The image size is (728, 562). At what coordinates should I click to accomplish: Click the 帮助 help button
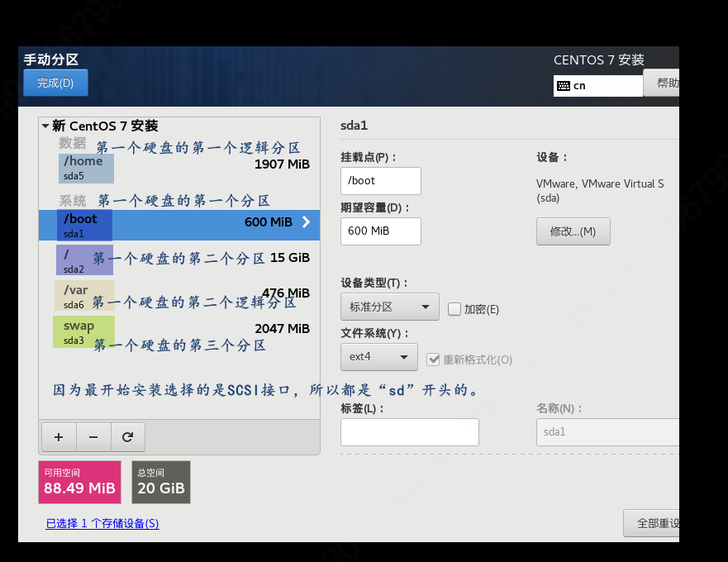click(662, 83)
